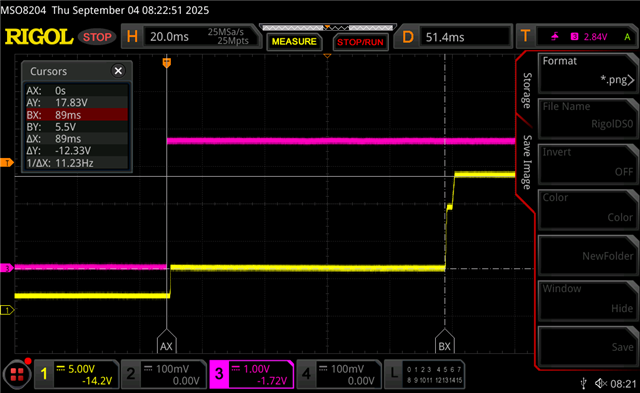Click the 25MSa/s sample rate readout

(226, 32)
